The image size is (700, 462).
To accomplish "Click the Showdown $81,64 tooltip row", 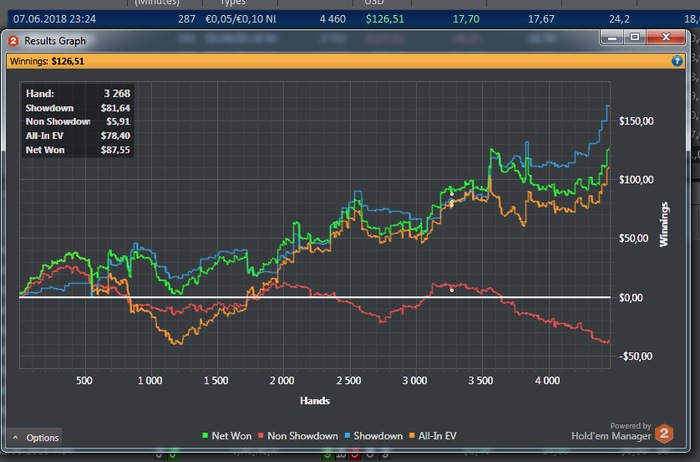I will [78, 108].
